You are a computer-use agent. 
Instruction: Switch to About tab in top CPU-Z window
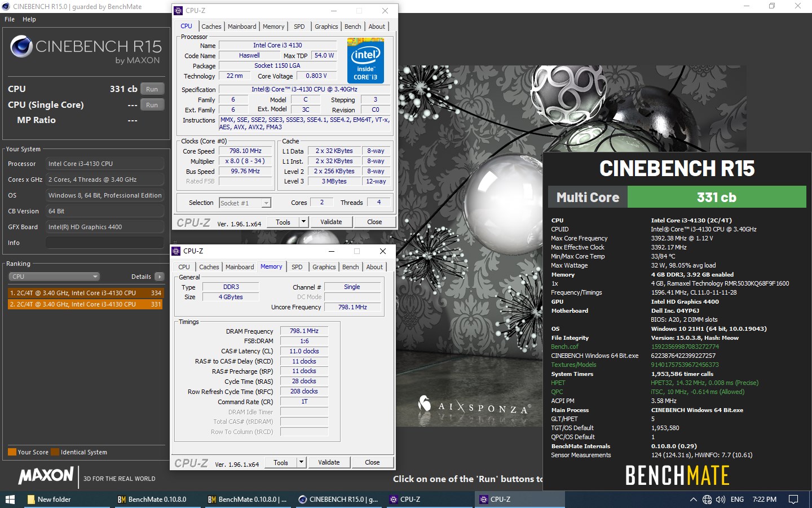point(377,27)
